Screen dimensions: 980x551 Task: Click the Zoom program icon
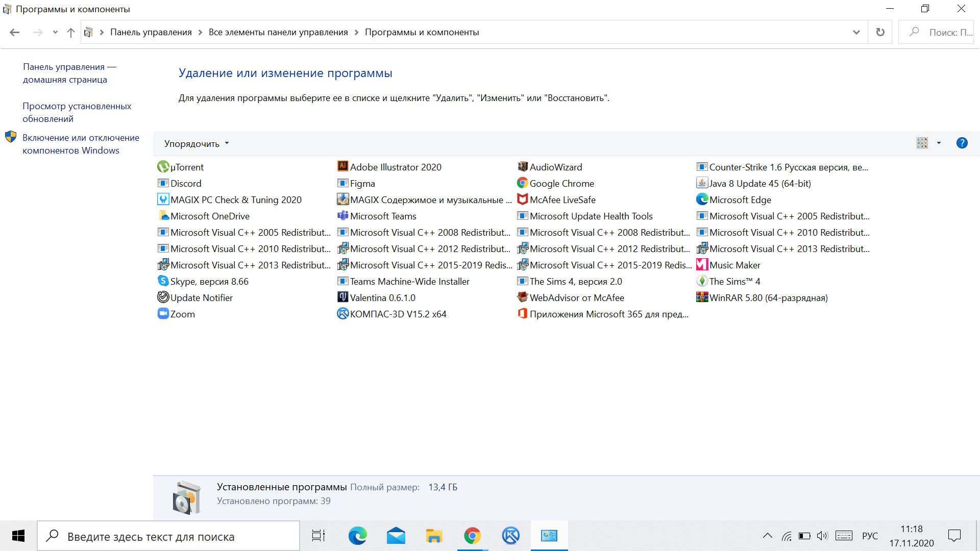coord(163,313)
